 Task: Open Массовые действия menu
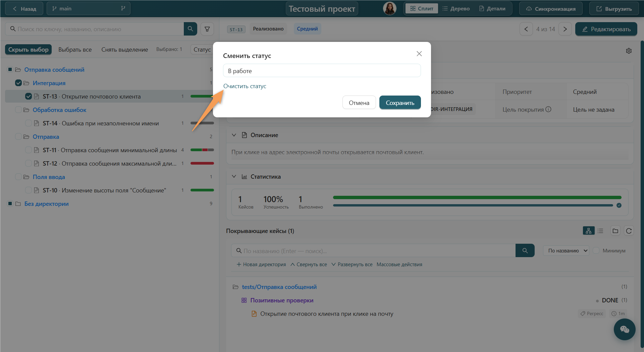[399, 265]
